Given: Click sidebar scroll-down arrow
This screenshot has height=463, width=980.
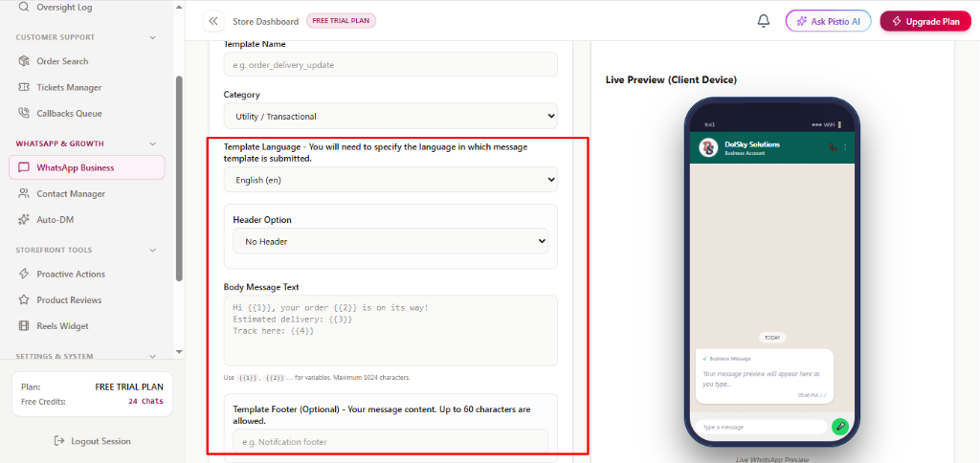Looking at the screenshot, I should 179,352.
